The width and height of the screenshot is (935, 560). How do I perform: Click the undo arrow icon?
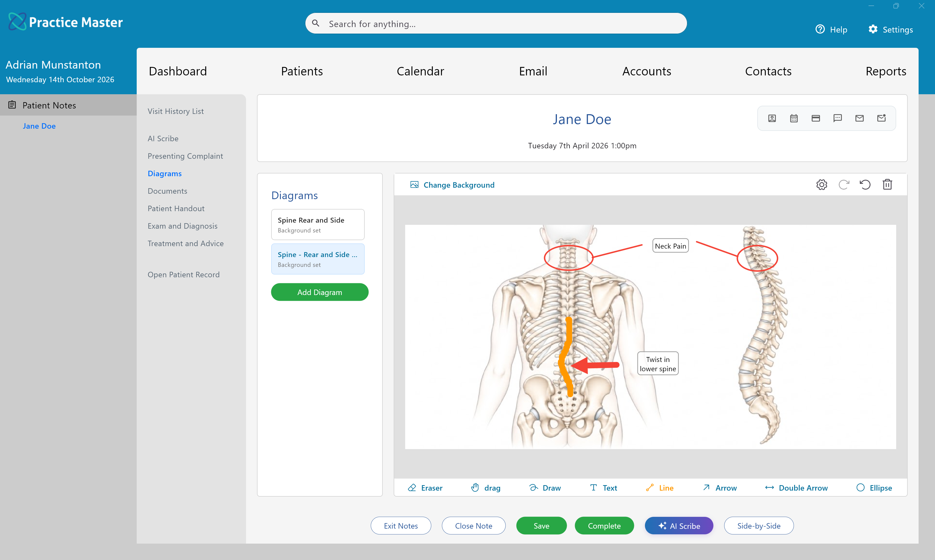(865, 185)
